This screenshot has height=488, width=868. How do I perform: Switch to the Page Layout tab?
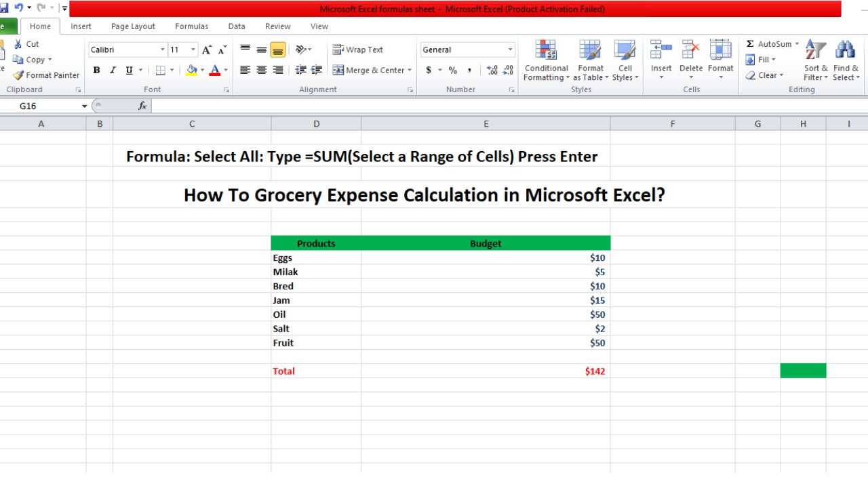(x=133, y=26)
